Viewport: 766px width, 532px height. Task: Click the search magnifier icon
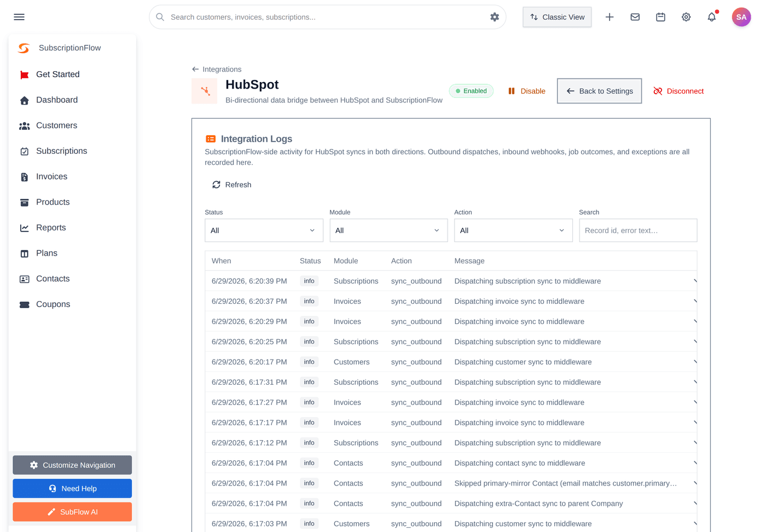click(160, 17)
